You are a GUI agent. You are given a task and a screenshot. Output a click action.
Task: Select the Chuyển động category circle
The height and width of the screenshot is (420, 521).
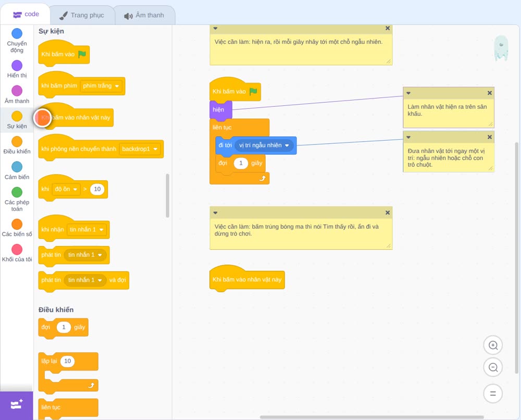tap(17, 33)
